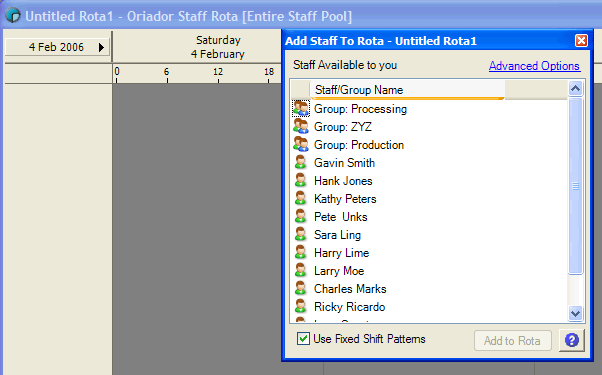Click the Oriador app icon in title bar
Image resolution: width=602 pixels, height=375 pixels.
click(x=13, y=16)
